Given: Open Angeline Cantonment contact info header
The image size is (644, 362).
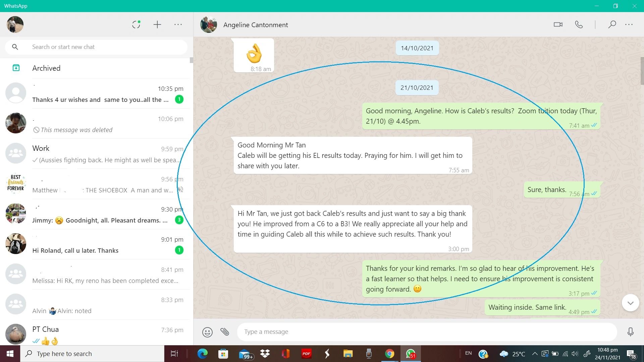Looking at the screenshot, I should [x=255, y=25].
